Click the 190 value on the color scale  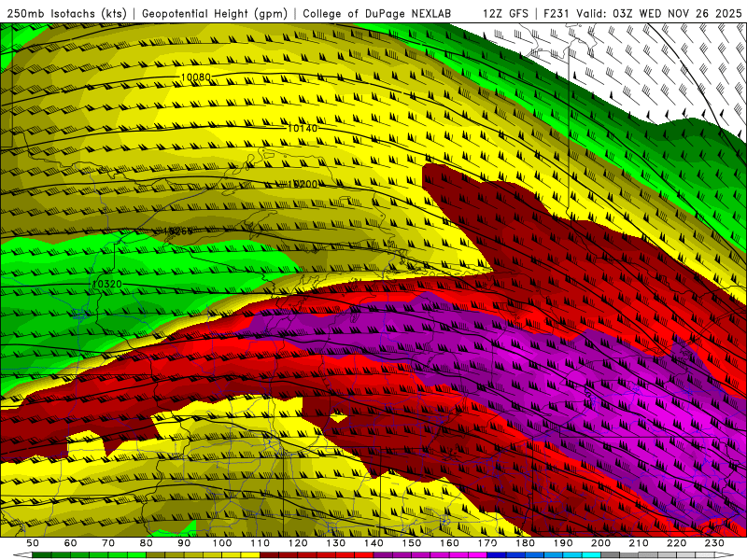point(563,543)
